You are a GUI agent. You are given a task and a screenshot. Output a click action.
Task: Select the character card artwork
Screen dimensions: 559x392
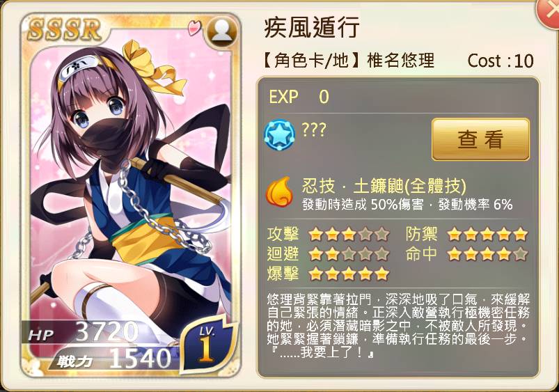pyautogui.click(x=130, y=196)
